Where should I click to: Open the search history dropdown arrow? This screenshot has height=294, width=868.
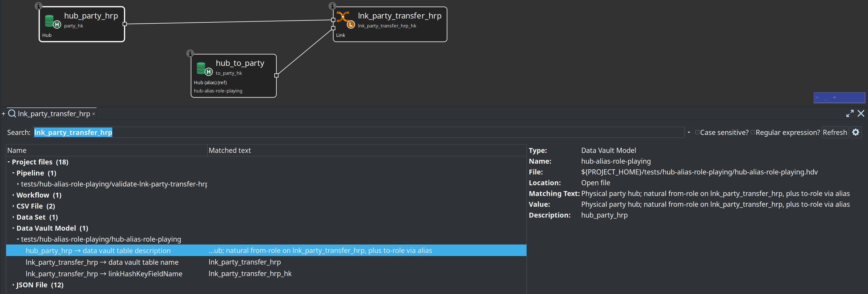pyautogui.click(x=689, y=133)
